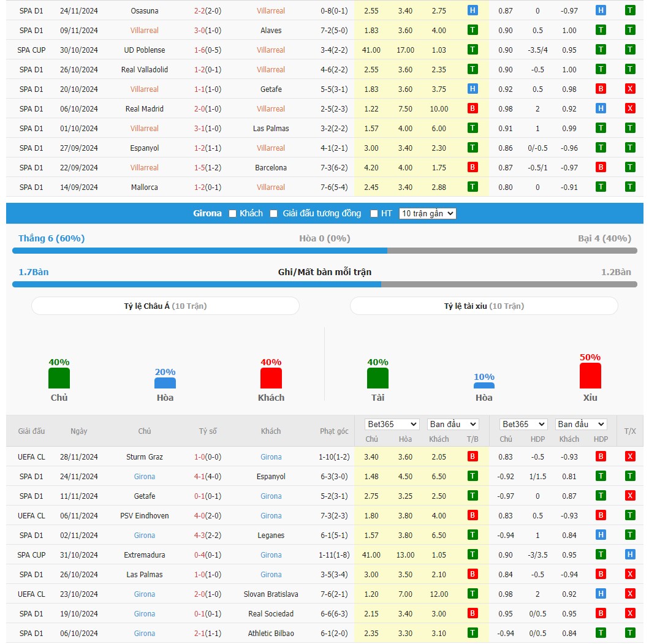Screen dimensions: 649x644
Task: Click the blue H badge in Slovan Bratislava row
Action: [x=601, y=594]
